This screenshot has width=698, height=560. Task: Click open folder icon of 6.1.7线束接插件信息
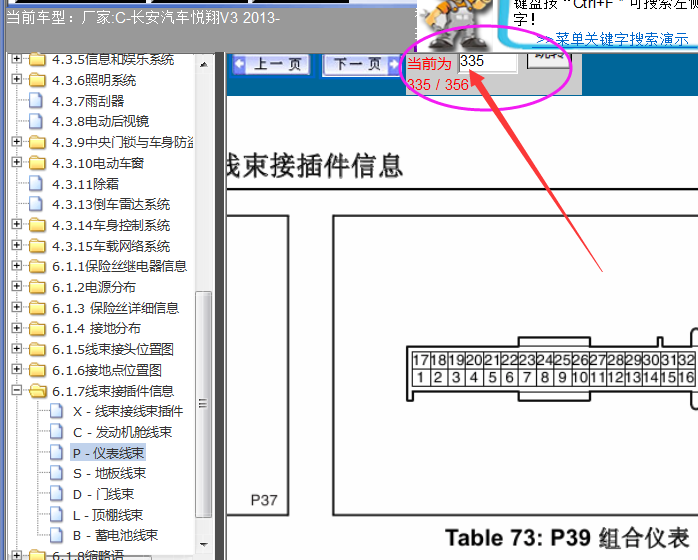(38, 391)
